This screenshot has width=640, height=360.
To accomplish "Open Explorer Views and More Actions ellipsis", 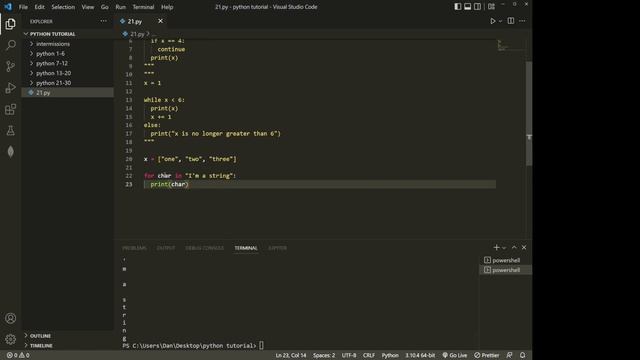I will (104, 21).
